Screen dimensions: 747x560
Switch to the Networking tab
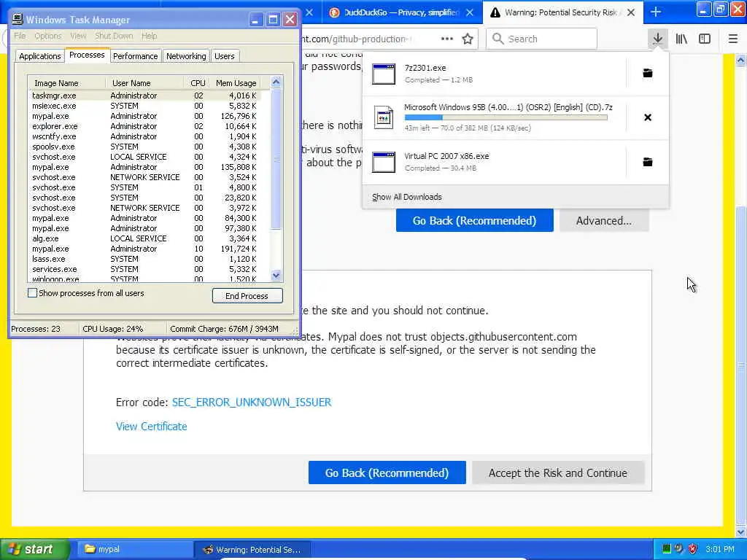pyautogui.click(x=186, y=56)
